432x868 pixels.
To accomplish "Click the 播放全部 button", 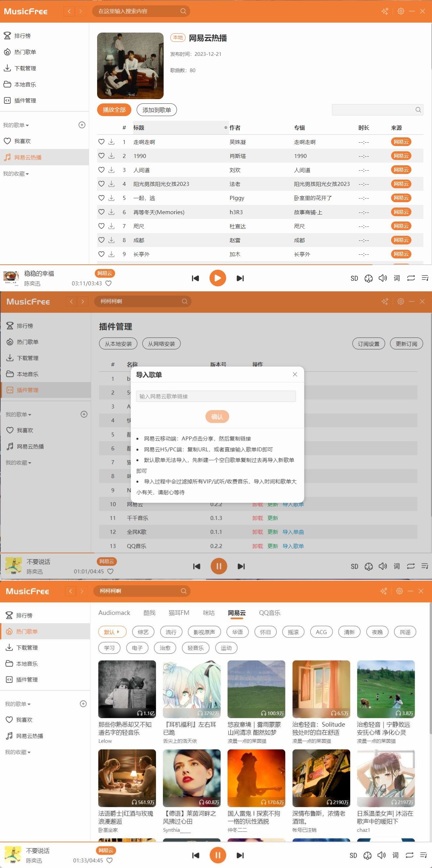I will (114, 110).
